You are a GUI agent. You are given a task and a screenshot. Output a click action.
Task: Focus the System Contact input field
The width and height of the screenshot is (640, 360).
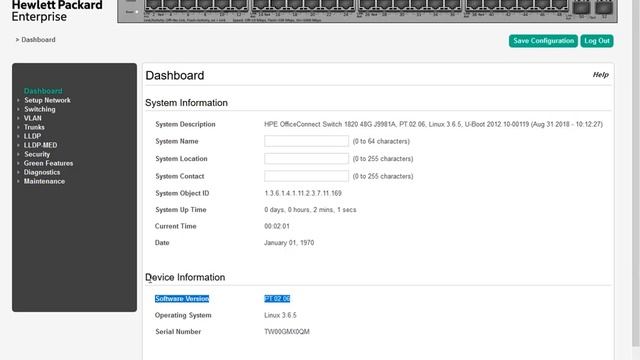(307, 176)
